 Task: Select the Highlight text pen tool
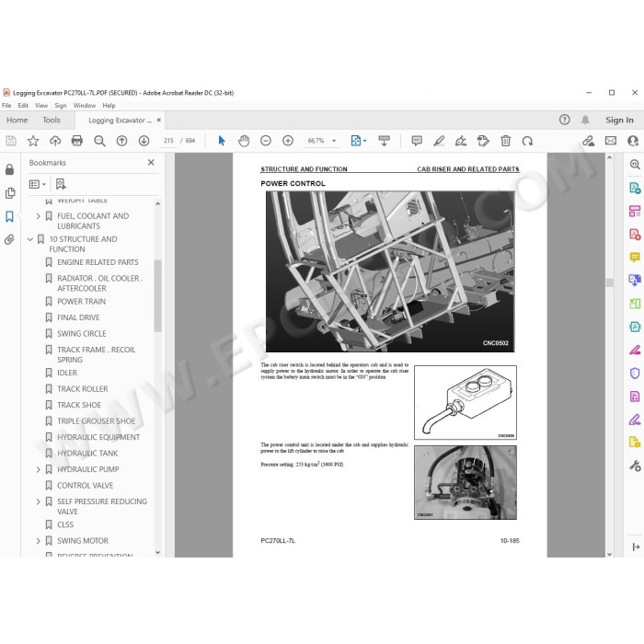[439, 141]
